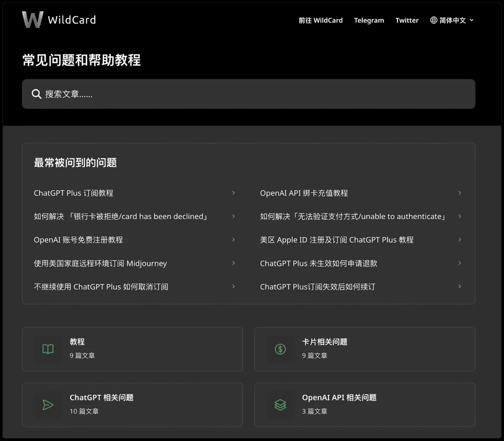Click 3 篇文章 count text
Image resolution: width=504 pixels, height=441 pixels.
click(315, 411)
